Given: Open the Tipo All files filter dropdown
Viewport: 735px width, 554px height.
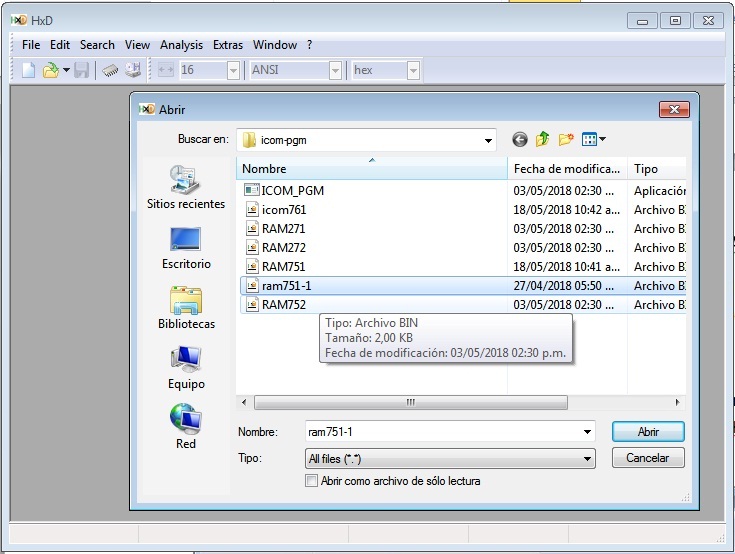Looking at the screenshot, I should [x=450, y=458].
